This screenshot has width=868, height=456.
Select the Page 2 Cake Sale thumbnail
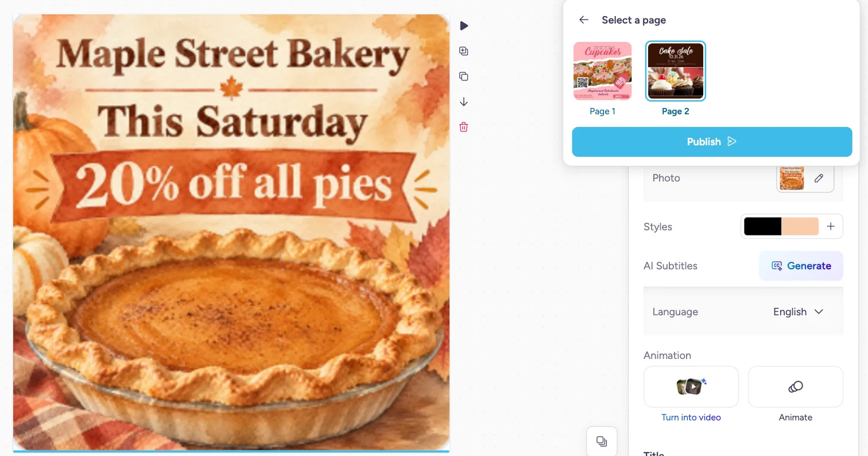pos(676,71)
